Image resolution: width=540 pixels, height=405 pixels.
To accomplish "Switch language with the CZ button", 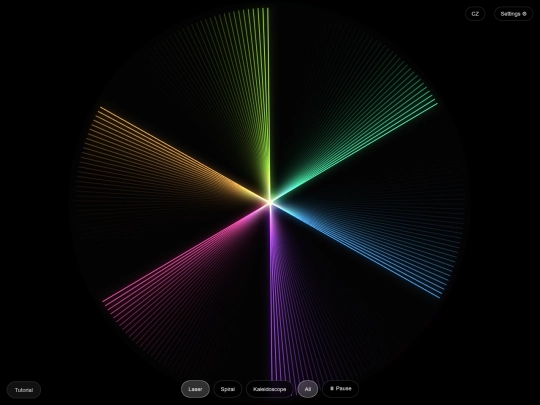I will (475, 14).
